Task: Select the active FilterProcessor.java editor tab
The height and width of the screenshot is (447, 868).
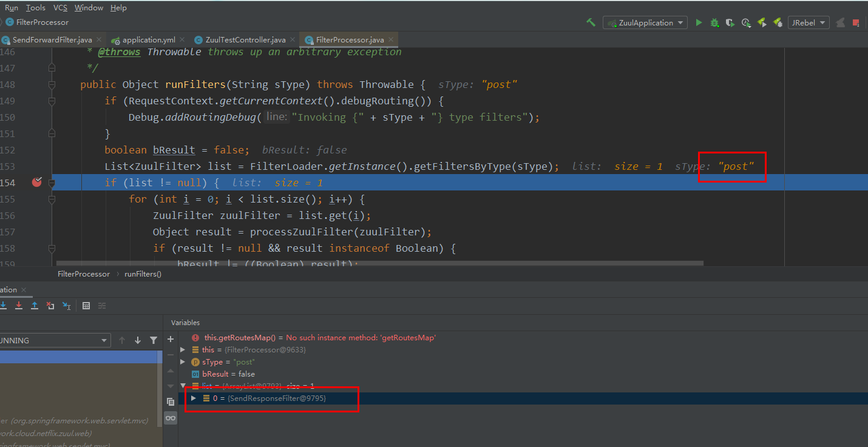Action: [350, 39]
